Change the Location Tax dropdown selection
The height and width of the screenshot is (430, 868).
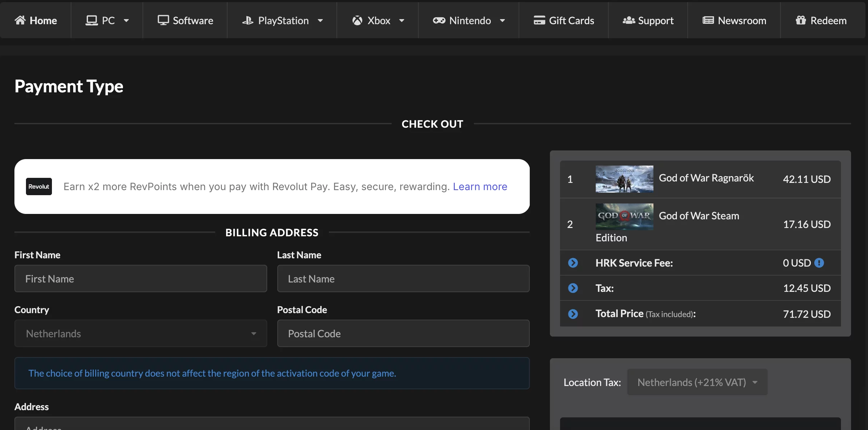[697, 382]
